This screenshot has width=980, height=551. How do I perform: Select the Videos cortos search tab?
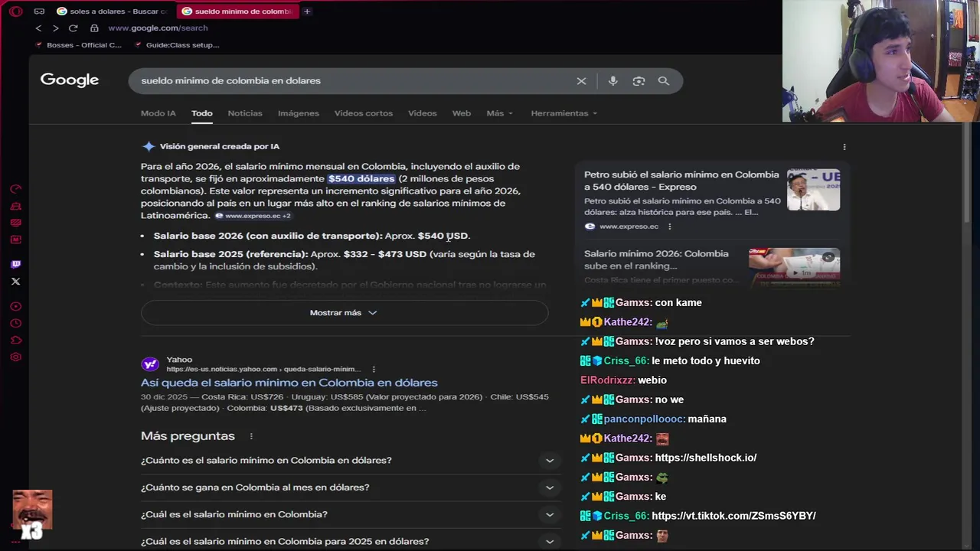(x=364, y=113)
